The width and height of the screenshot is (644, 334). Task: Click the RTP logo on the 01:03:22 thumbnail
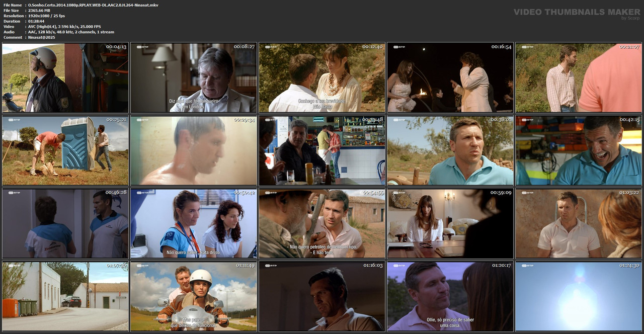(527, 193)
